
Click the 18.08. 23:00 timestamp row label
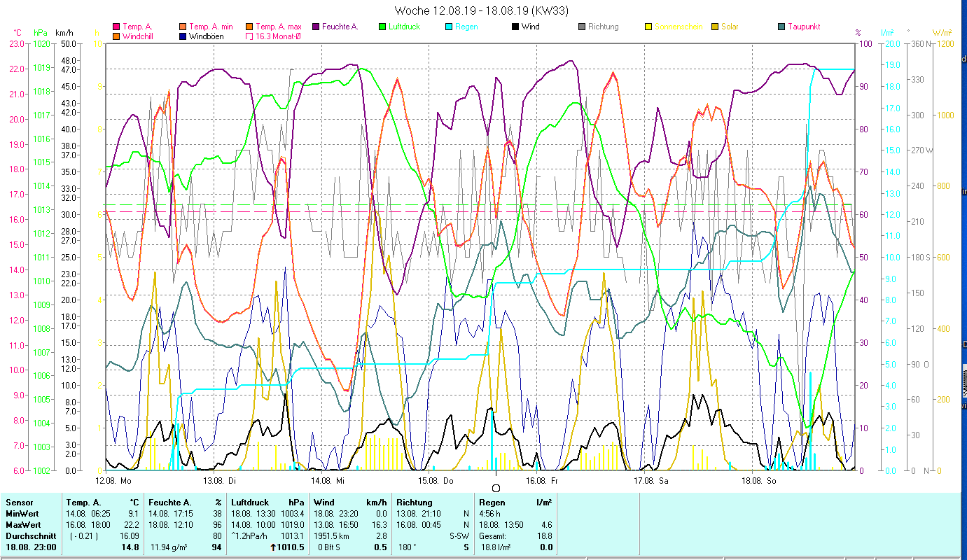coord(30,547)
